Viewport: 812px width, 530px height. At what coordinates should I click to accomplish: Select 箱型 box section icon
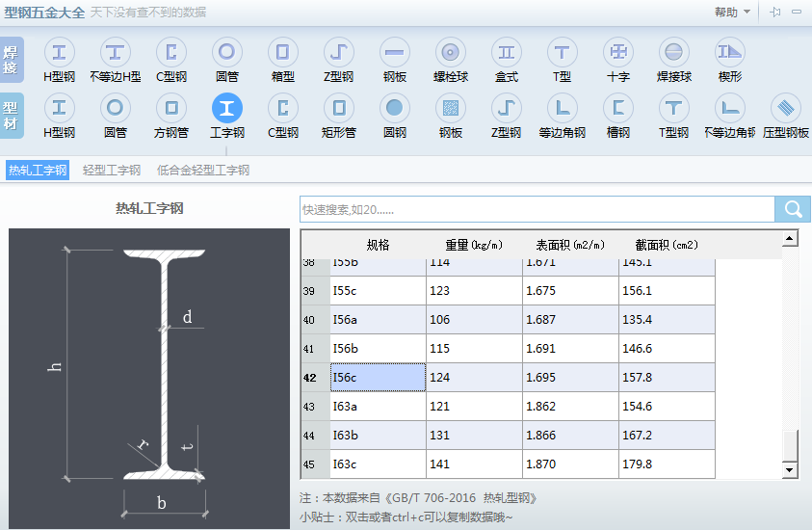tap(283, 52)
